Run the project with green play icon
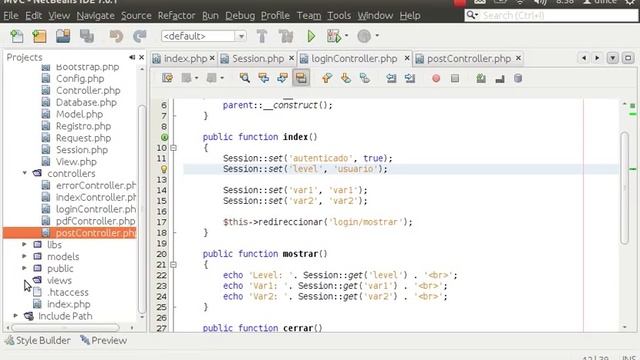This screenshot has height=360, width=640. pyautogui.click(x=311, y=36)
